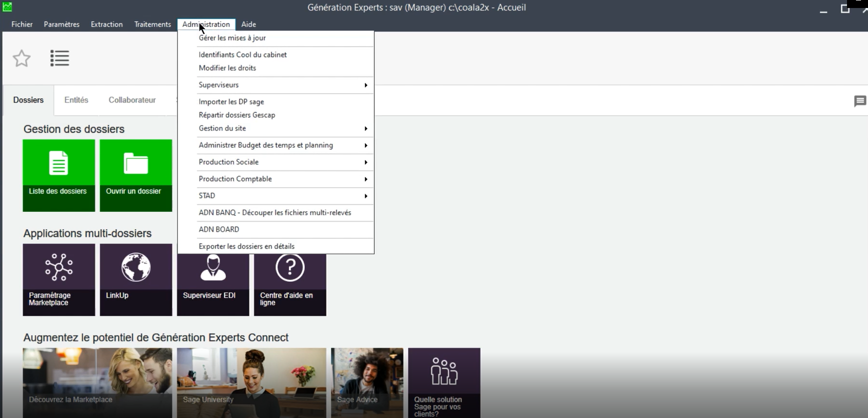Expand the Superviseurs submenu
Viewport: 868px width, 418px height.
276,85
